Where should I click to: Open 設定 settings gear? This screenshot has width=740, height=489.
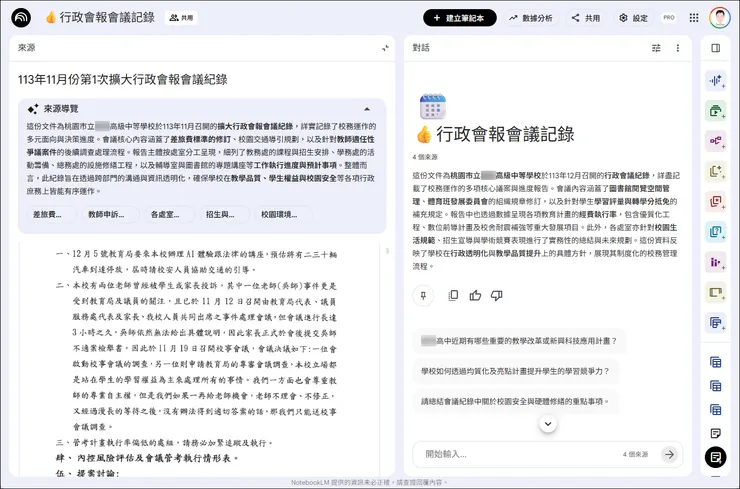tap(633, 18)
